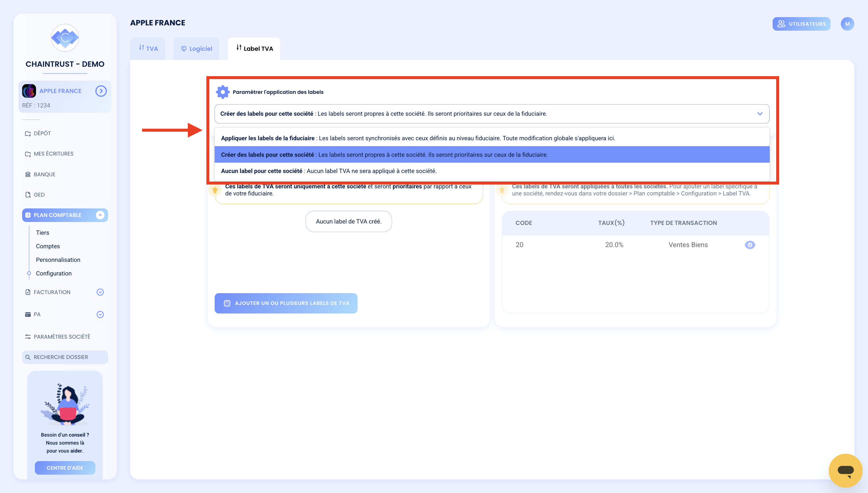868x493 pixels.
Task: Open PARAMÈTRES SOCIÉTÉ
Action: [x=62, y=337]
